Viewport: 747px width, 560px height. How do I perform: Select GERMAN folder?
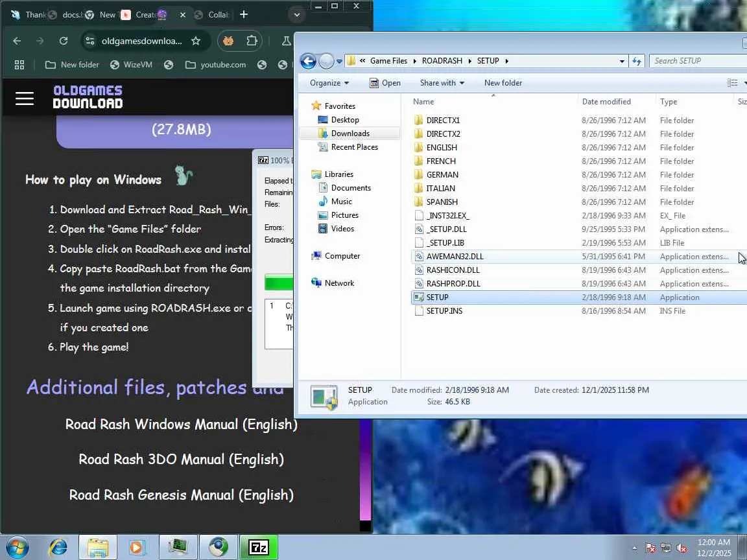click(x=442, y=175)
